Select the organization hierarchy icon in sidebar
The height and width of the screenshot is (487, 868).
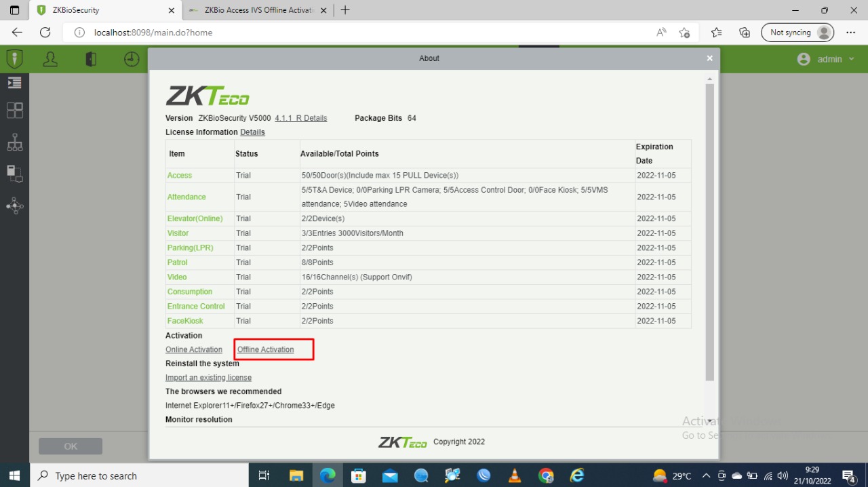[x=14, y=142]
